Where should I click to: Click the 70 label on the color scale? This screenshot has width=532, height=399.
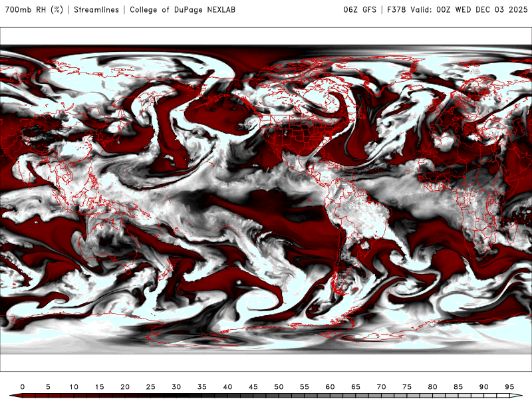pos(381,387)
